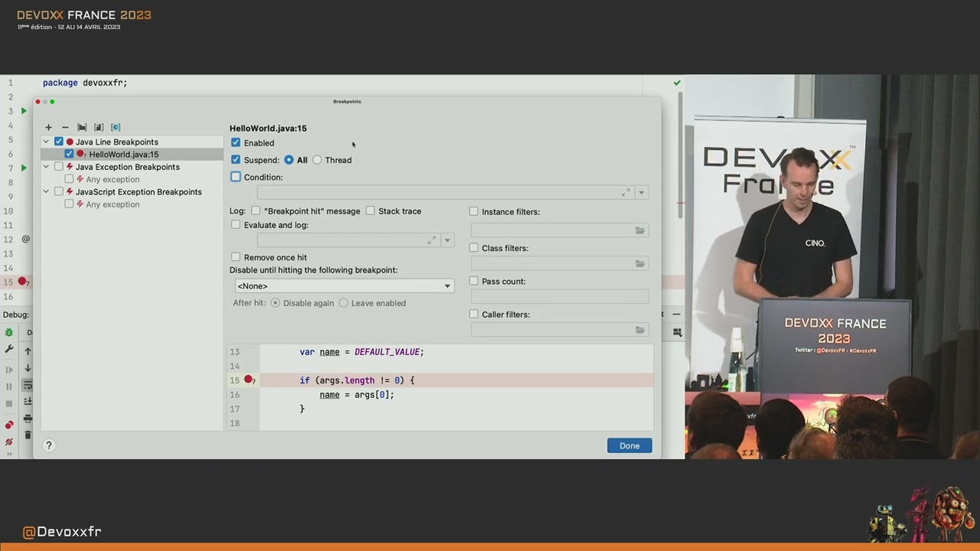Check "Breakpoint hit" message log option
This screenshot has width=980, height=551.
pyautogui.click(x=256, y=210)
